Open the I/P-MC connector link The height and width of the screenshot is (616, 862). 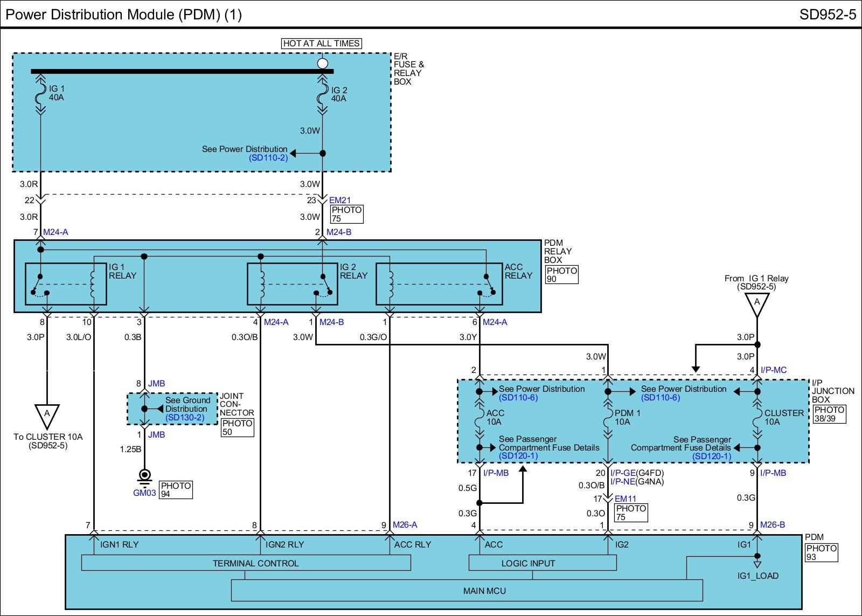pyautogui.click(x=773, y=370)
